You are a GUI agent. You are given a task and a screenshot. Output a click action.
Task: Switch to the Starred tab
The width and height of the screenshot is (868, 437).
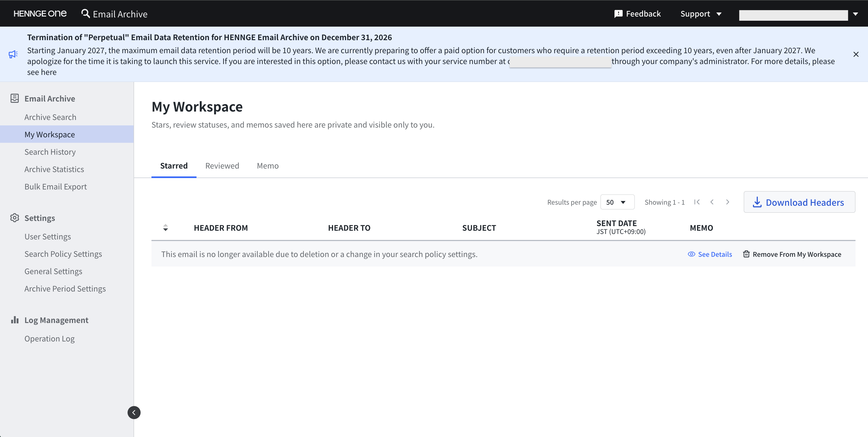pyautogui.click(x=174, y=166)
